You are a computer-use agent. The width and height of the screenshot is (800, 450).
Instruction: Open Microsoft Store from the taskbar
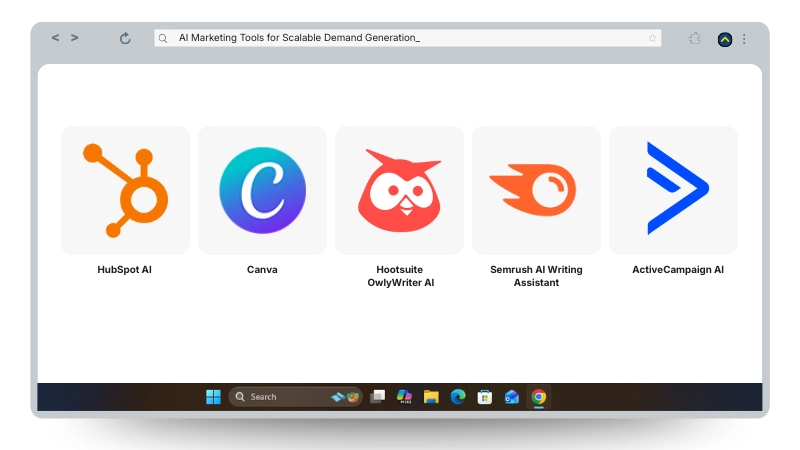485,396
